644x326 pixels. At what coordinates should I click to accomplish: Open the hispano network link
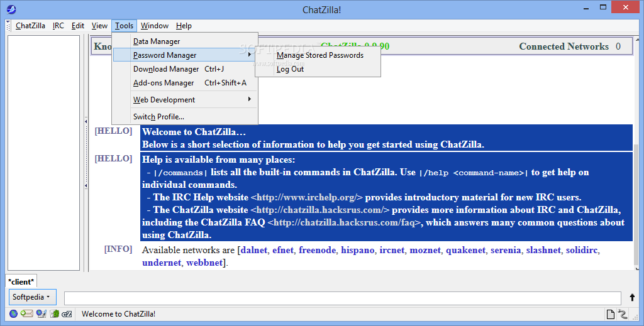click(358, 250)
